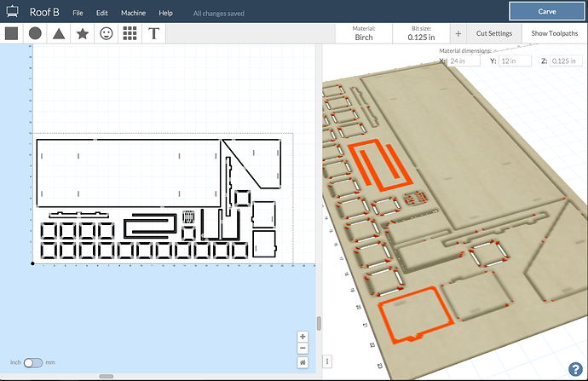
Task: Select the Star shape tool
Action: pos(83,33)
